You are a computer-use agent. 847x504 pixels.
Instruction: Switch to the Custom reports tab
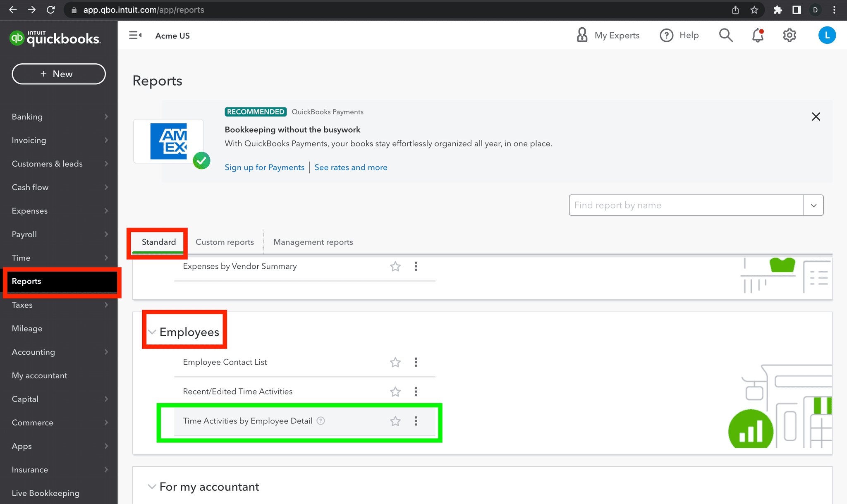point(225,242)
